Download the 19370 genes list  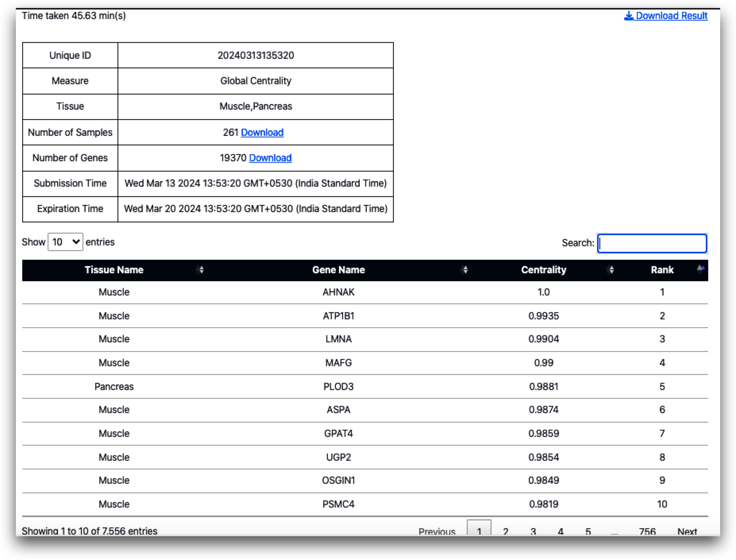pos(270,158)
